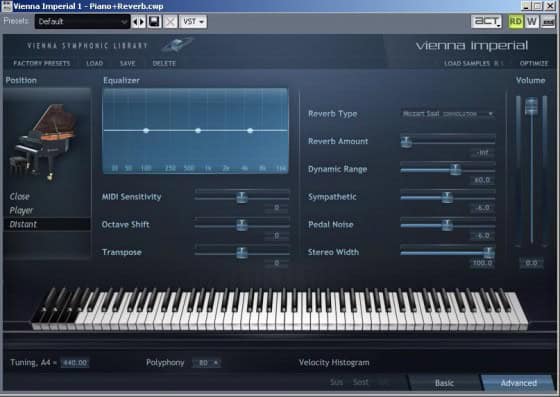Click the Transpose value 0
This screenshot has width=560, height=397.
276,263
